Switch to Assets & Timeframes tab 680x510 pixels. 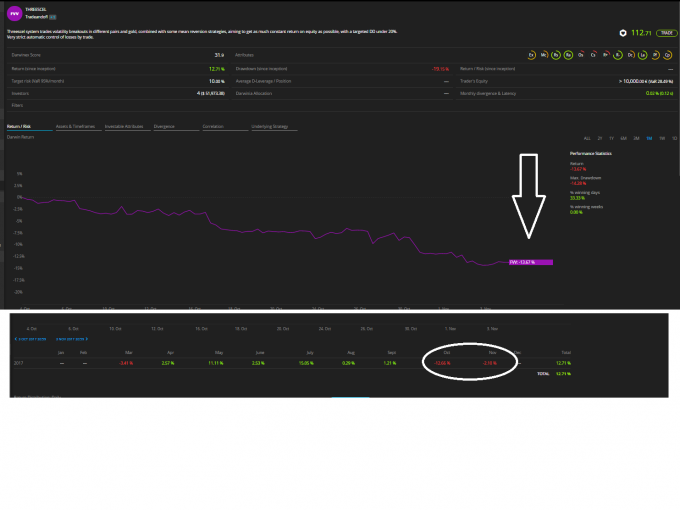point(75,127)
